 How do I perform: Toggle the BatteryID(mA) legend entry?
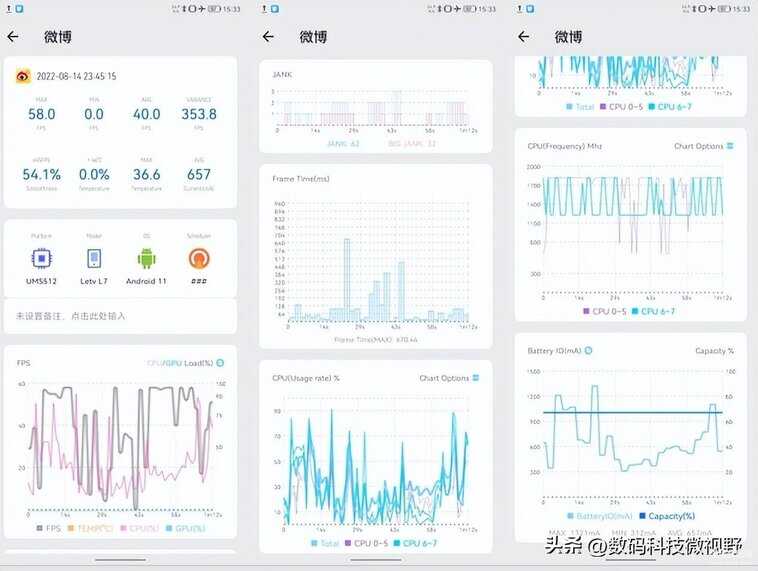point(600,516)
